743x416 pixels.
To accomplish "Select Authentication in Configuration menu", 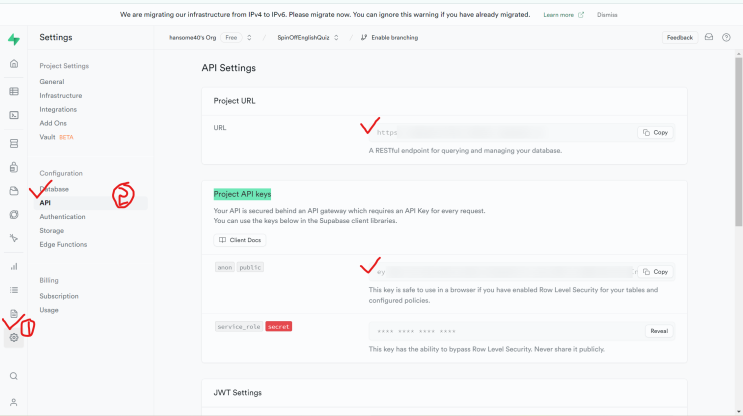I will pyautogui.click(x=62, y=216).
